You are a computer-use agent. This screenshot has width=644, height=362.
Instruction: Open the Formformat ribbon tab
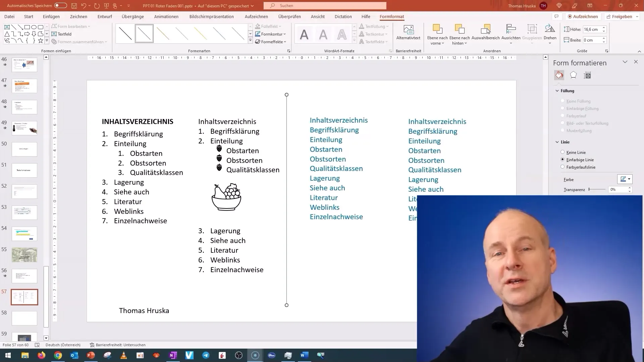coord(391,16)
